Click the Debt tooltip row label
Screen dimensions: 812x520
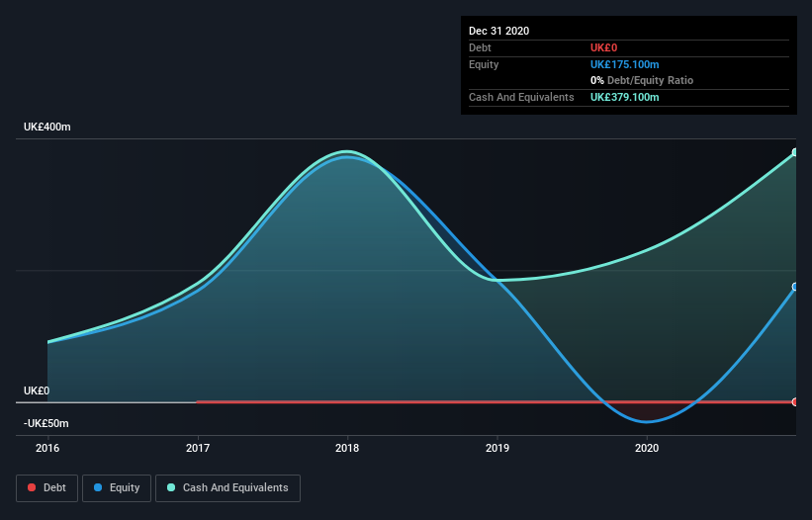pyautogui.click(x=480, y=47)
